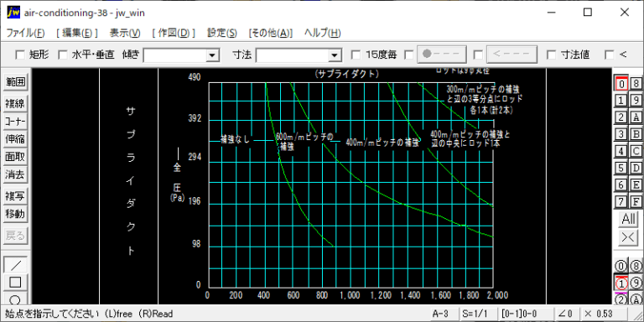Enable the 寸法値 checkbox
Viewport: 644px width, 322px height.
tap(552, 55)
